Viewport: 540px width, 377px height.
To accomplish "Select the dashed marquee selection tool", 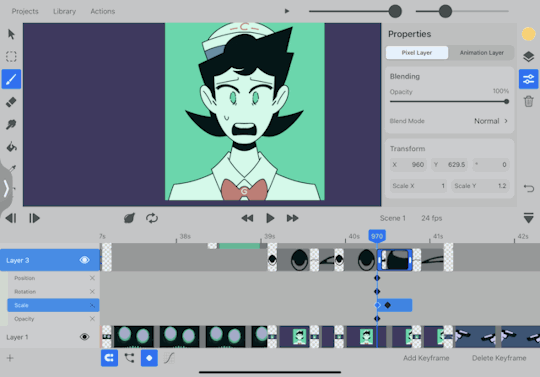I will point(11,56).
